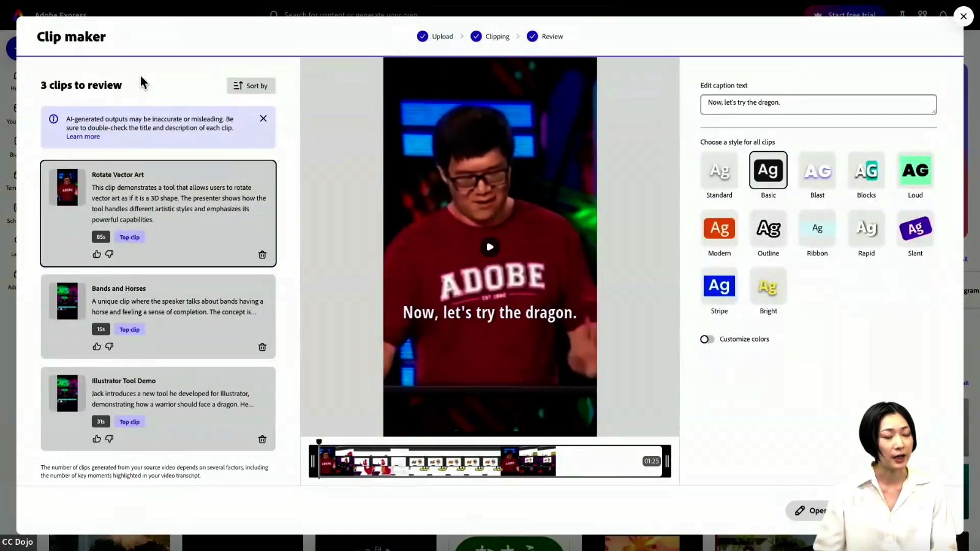
Task: Select the Rotate Vector Art clip thumbnail
Action: tap(67, 187)
